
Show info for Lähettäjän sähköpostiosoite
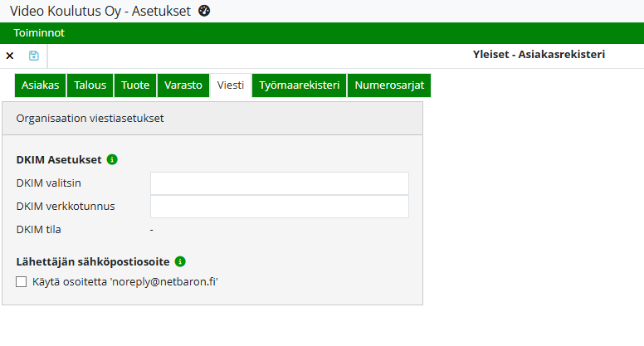(x=180, y=261)
